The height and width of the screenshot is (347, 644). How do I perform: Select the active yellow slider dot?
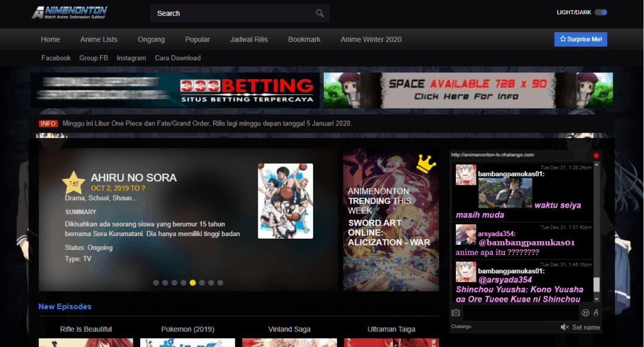[192, 283]
